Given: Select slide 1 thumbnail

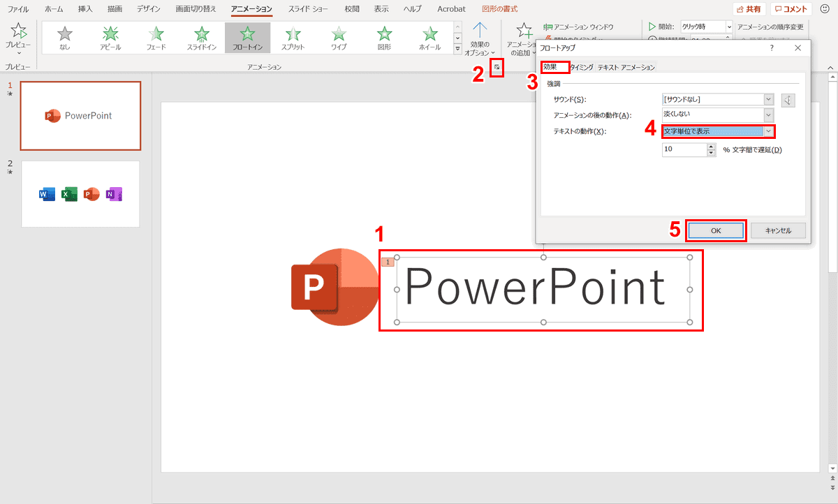Looking at the screenshot, I should click(x=80, y=116).
